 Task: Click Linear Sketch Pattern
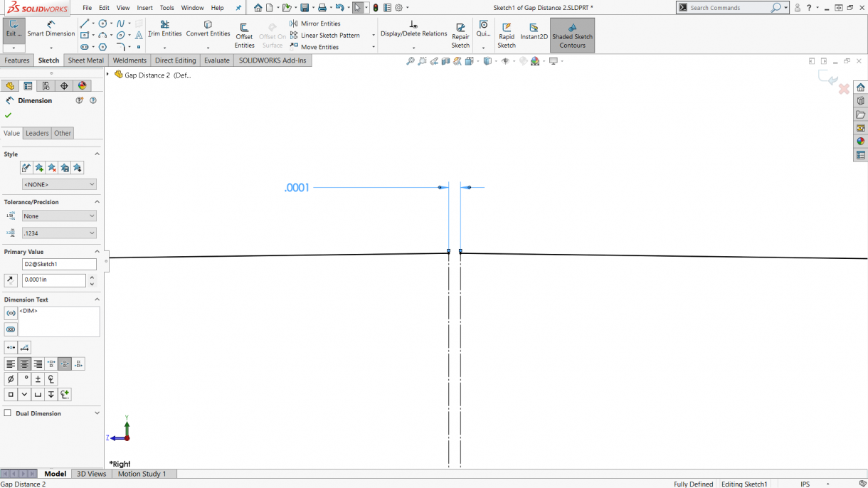pos(324,35)
